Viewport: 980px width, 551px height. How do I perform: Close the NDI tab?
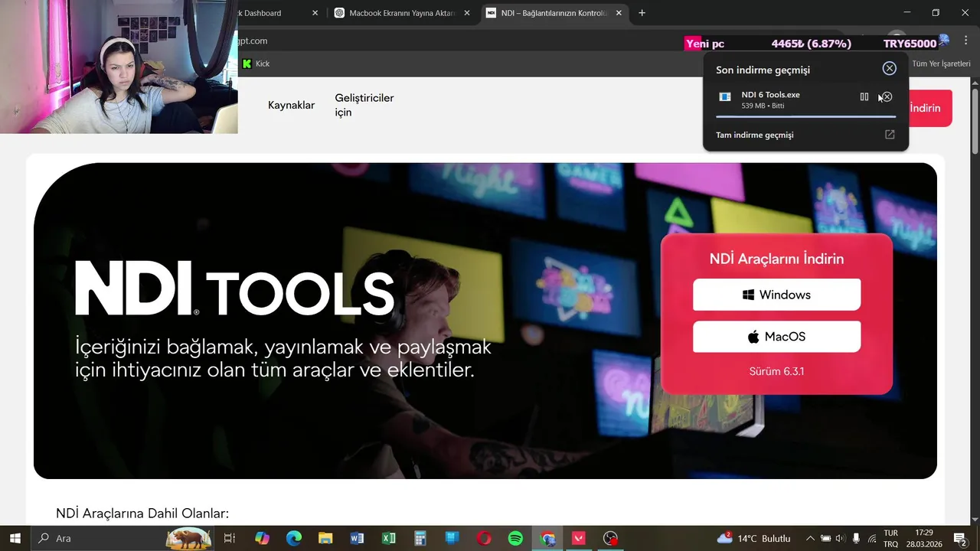tap(619, 13)
